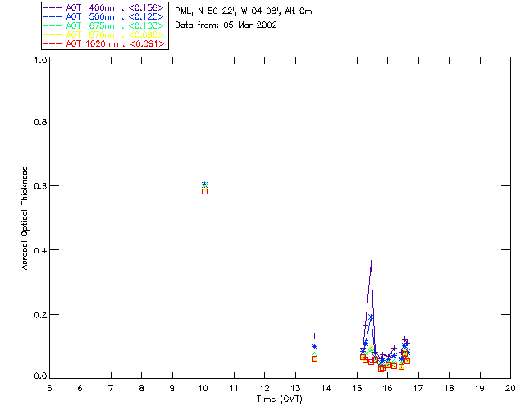
Task: Click the AOT 400nm legend entry
Action: click(103, 7)
